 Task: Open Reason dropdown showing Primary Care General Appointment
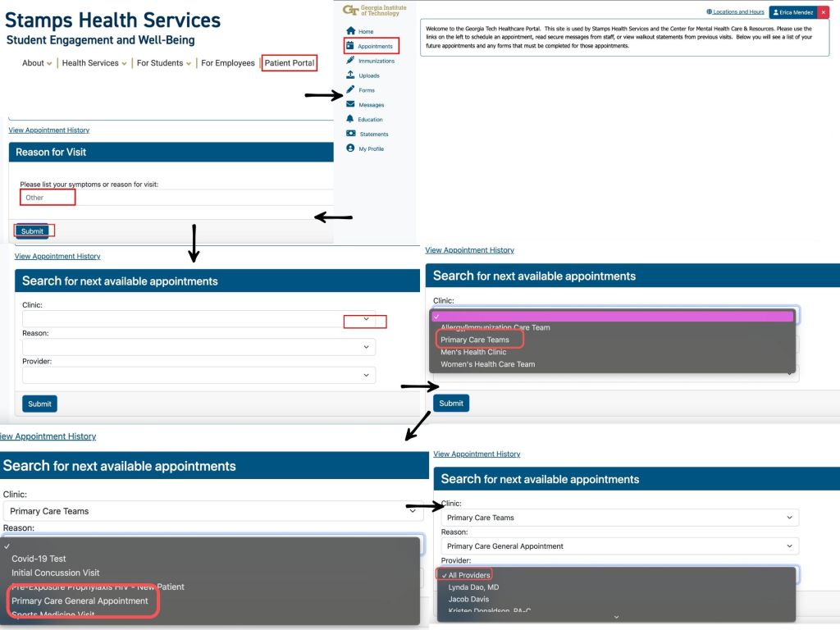[620, 546]
